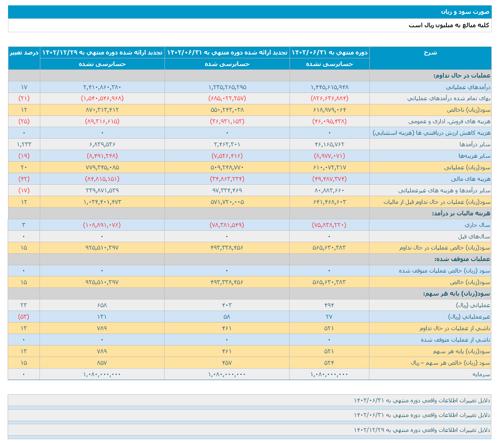
Task: Click the row label 'غيرعملياتي (ريال)'
Action: coord(469,317)
